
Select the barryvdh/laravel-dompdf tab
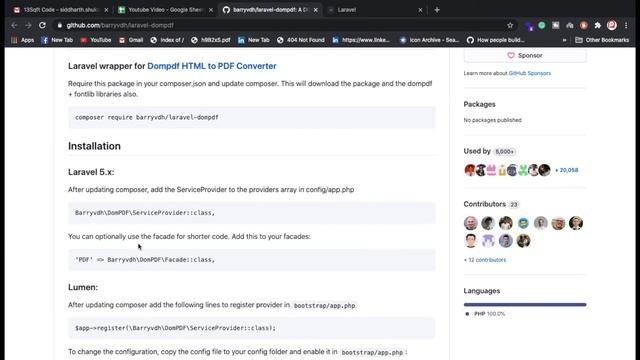(270, 10)
